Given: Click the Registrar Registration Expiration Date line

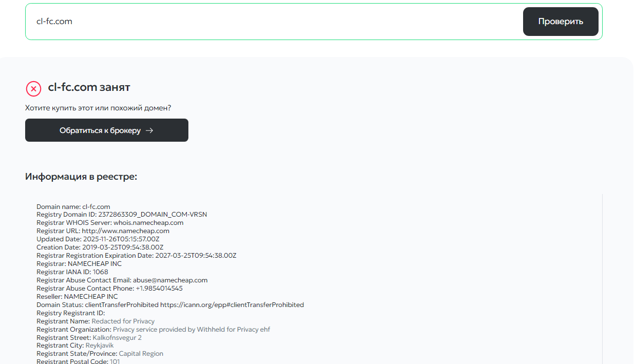Looking at the screenshot, I should [136, 256].
